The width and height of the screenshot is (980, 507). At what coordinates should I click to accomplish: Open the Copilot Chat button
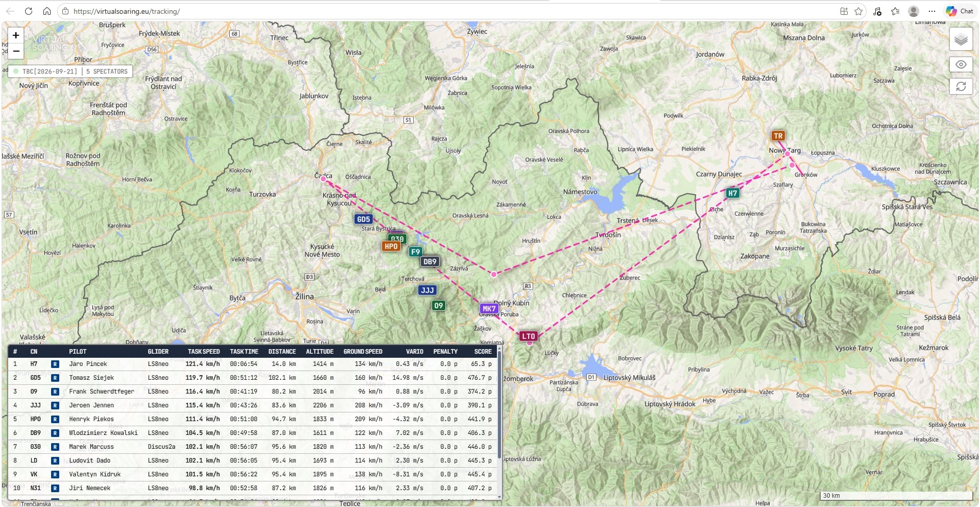pos(960,11)
